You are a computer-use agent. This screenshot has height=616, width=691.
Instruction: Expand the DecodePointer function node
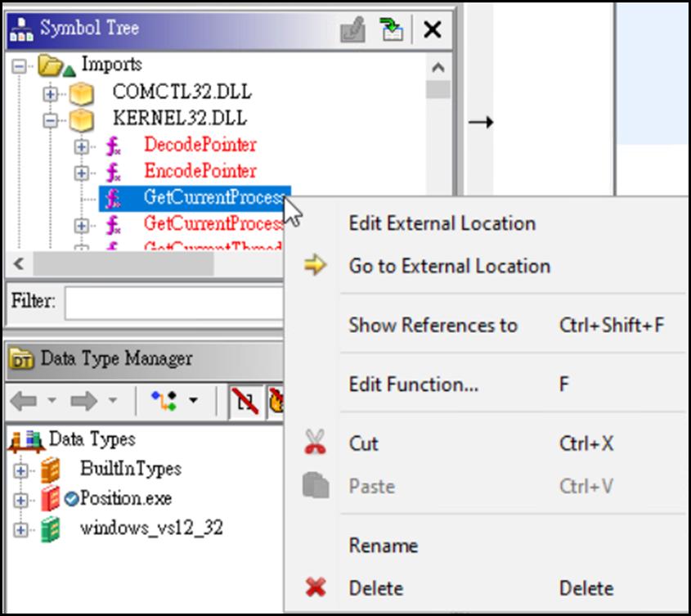[x=81, y=146]
